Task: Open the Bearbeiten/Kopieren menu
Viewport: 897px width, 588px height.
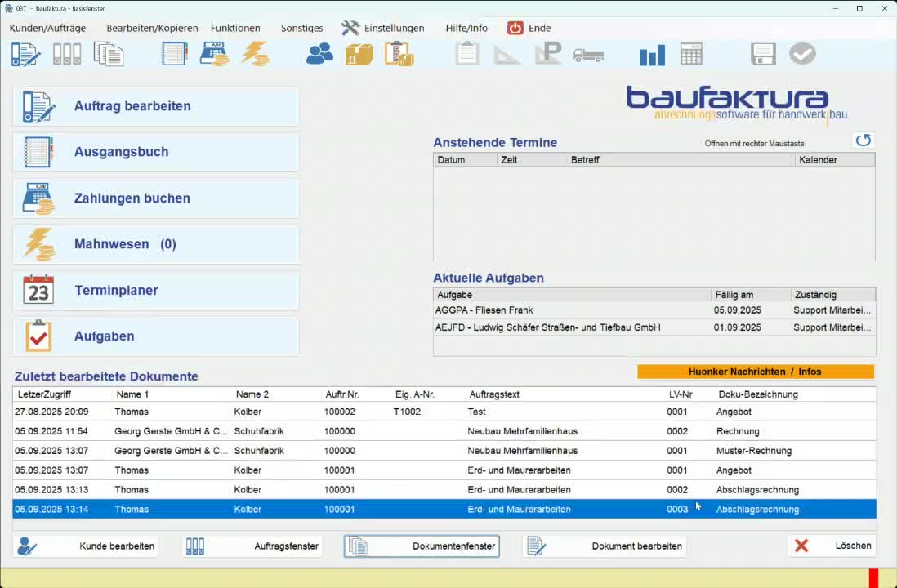Action: coord(152,28)
